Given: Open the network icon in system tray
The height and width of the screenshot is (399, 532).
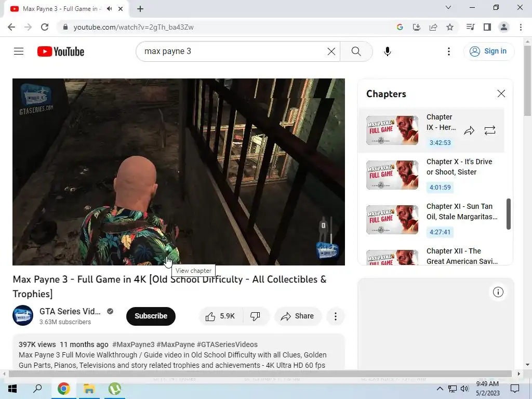Looking at the screenshot, I should [453, 389].
